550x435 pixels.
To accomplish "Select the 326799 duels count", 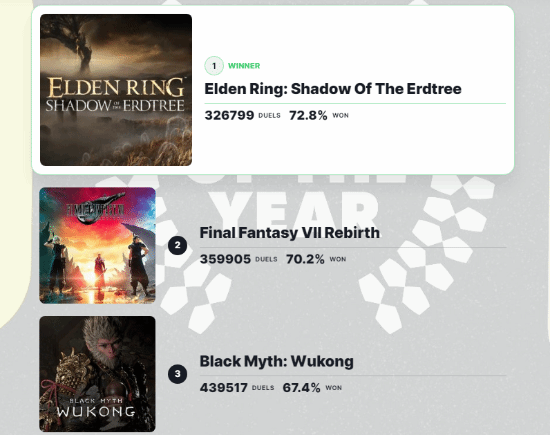I will click(x=229, y=115).
